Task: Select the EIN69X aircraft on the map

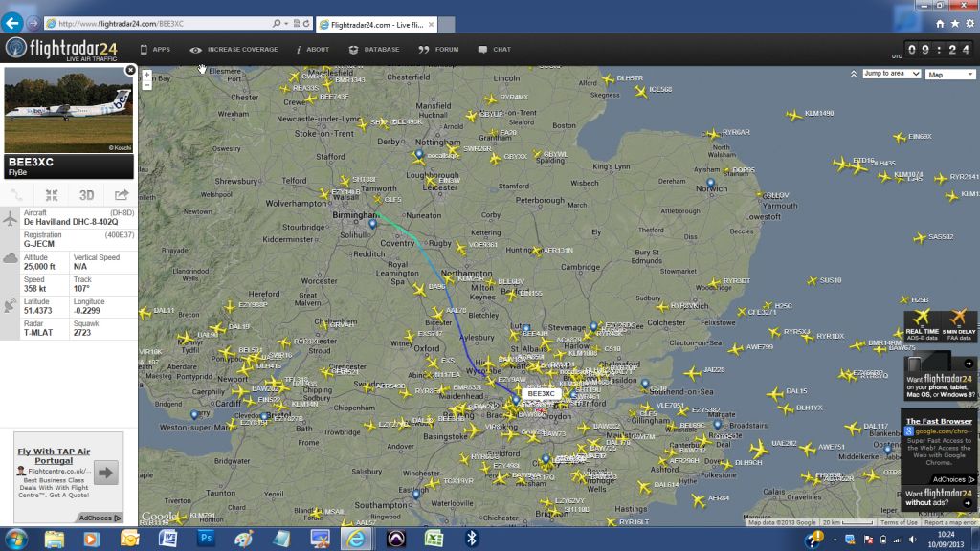Action: point(900,138)
